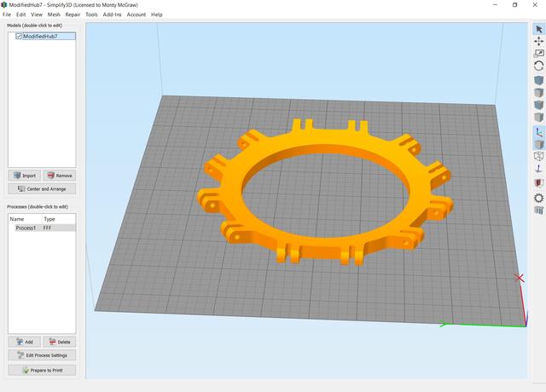Open the Account menu

coord(136,14)
